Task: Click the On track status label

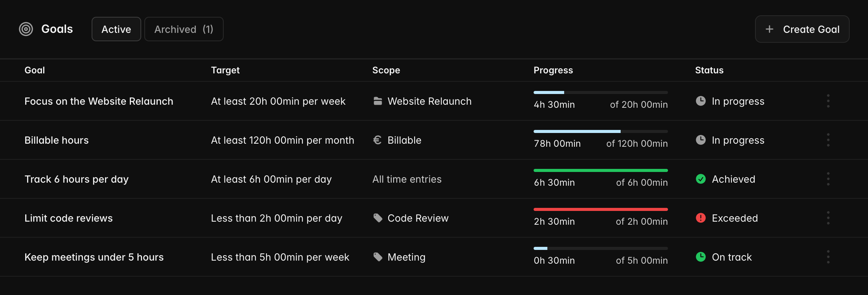Action: click(x=732, y=257)
